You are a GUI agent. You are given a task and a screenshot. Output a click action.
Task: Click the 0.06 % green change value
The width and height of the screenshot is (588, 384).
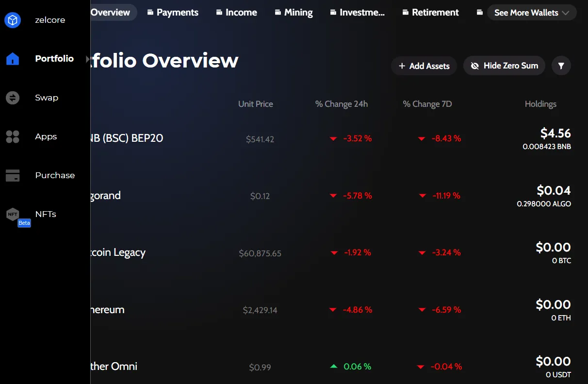click(x=357, y=367)
